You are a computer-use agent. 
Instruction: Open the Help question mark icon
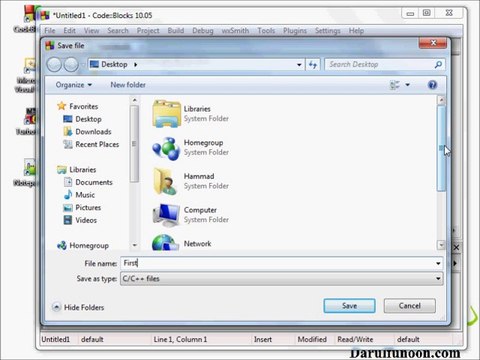click(432, 85)
